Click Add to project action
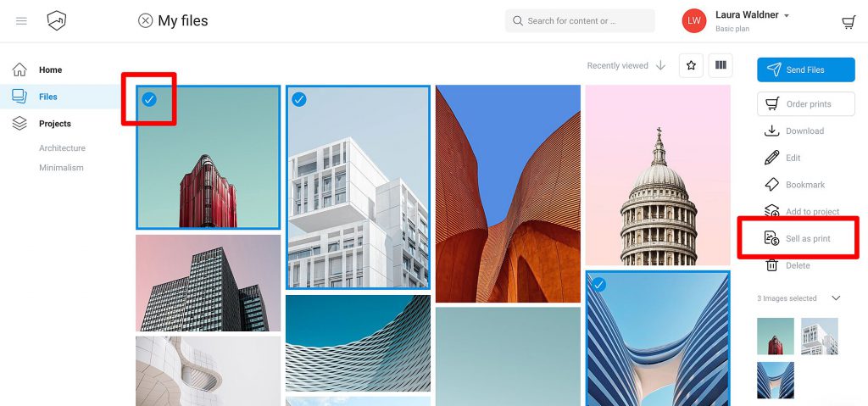 [812, 212]
